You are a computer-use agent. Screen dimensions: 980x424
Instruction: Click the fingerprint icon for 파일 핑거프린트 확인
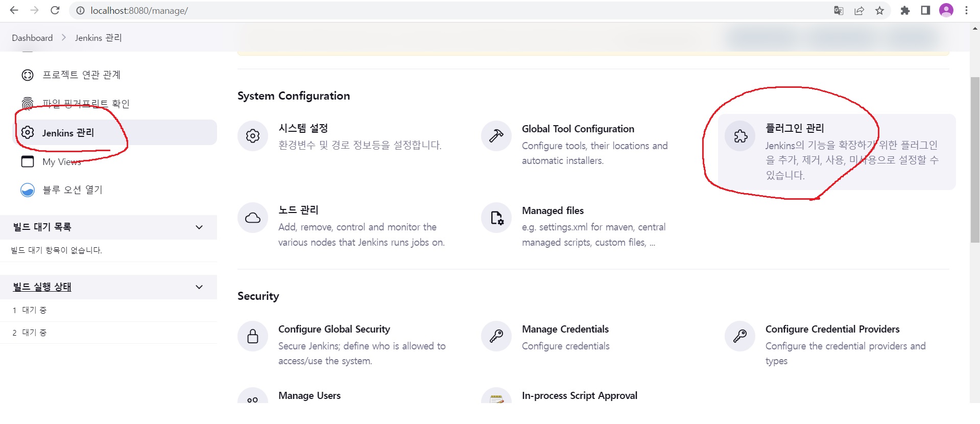coord(28,104)
